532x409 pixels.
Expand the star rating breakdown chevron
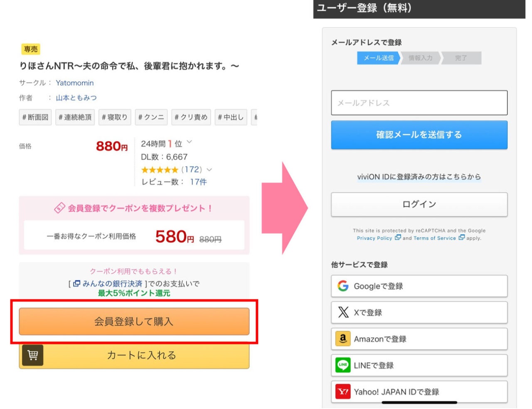click(x=209, y=169)
